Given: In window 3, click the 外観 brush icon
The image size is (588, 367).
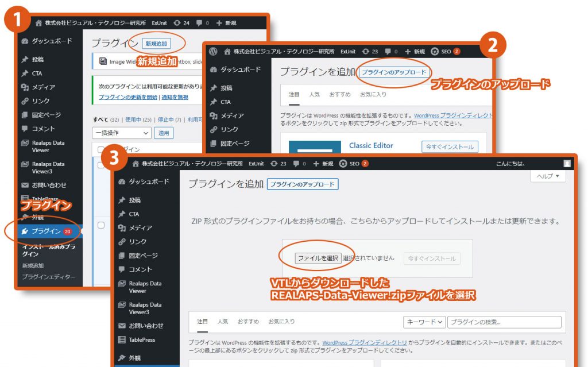Looking at the screenshot, I should [122, 358].
